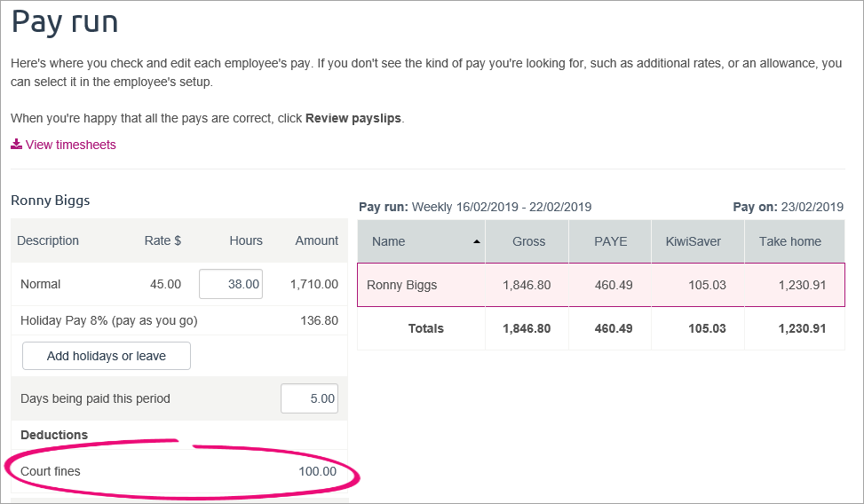Screen dimensions: 864x504
Task: Click the Name column sort arrow
Action: [477, 241]
